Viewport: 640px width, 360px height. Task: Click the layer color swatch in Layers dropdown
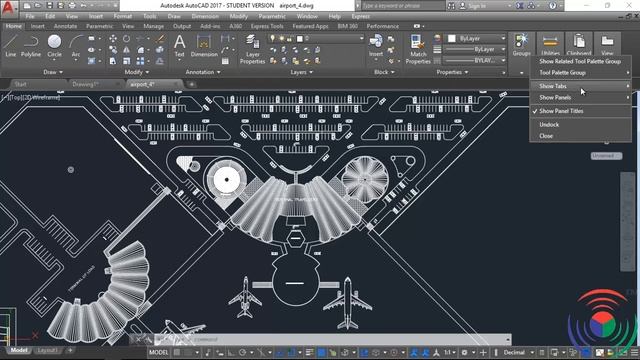click(x=300, y=39)
